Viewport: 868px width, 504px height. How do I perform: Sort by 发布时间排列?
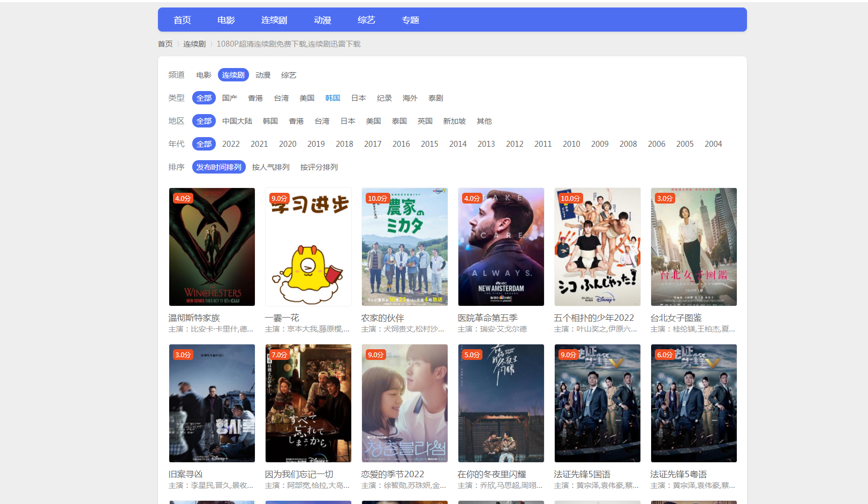tap(219, 167)
